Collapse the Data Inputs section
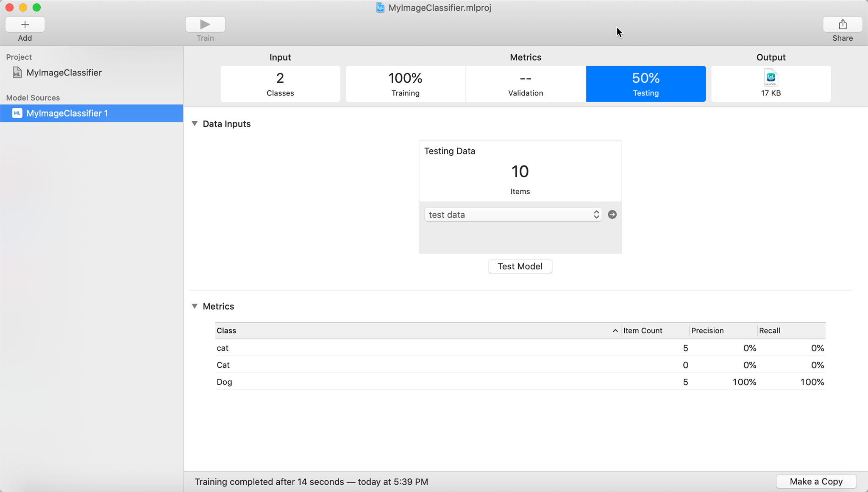The image size is (868, 492). point(195,123)
